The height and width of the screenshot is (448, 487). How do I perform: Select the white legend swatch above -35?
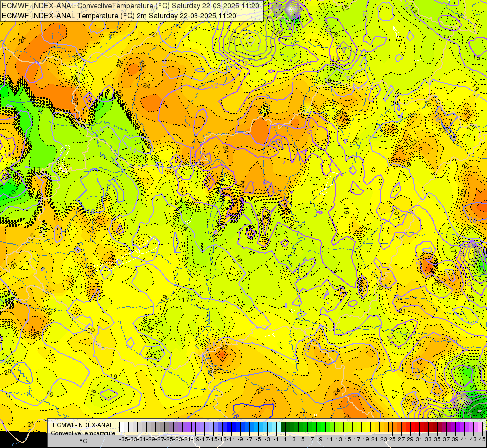(122, 427)
